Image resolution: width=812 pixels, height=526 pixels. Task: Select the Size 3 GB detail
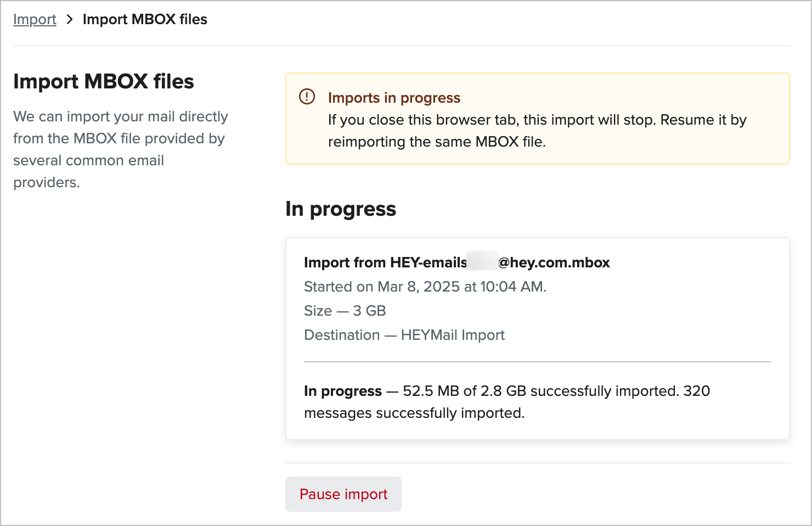(x=345, y=311)
